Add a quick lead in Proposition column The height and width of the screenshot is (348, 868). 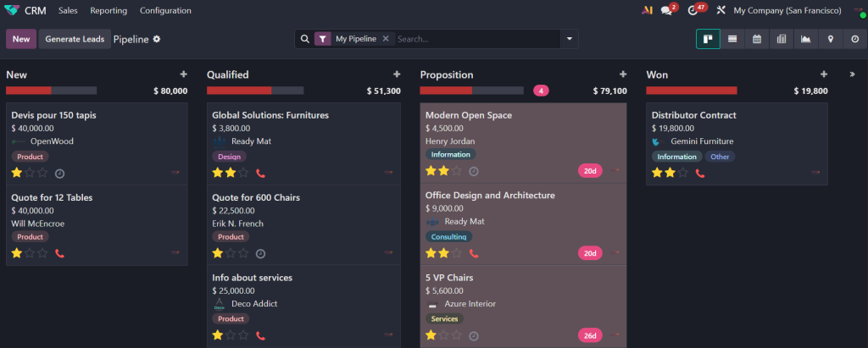click(x=623, y=75)
